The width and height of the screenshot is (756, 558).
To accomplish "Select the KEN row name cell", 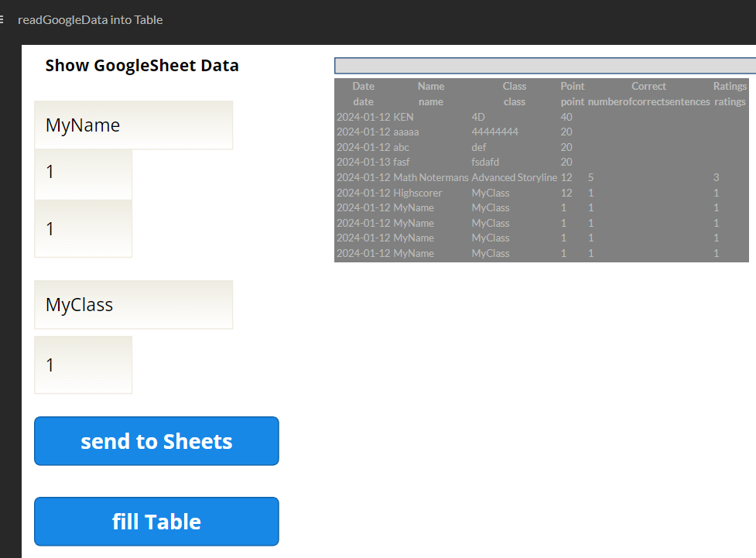I will coord(404,117).
